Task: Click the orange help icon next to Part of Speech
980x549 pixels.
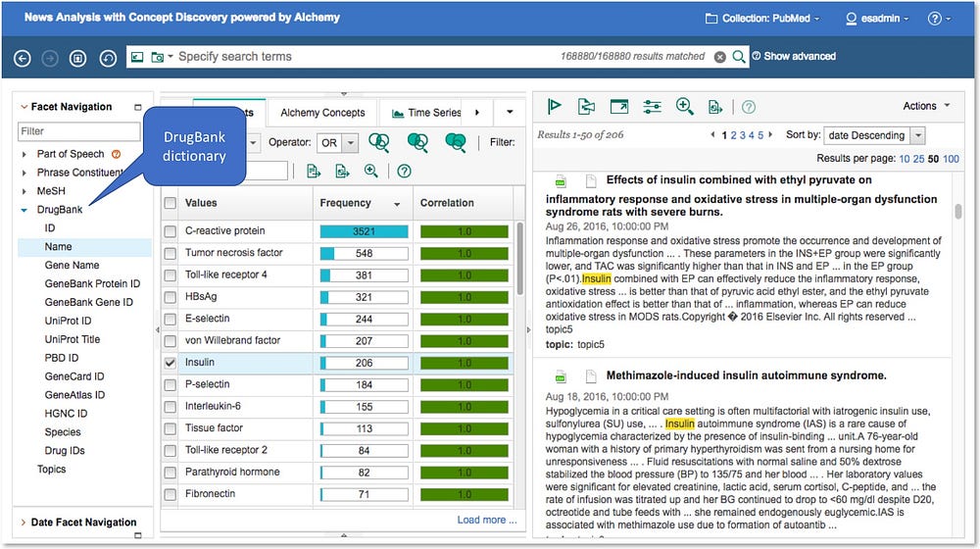Action: 116,154
